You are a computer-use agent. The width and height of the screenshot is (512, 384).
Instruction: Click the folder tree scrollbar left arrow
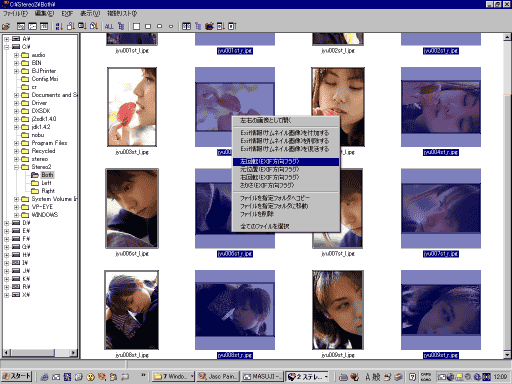[6, 353]
